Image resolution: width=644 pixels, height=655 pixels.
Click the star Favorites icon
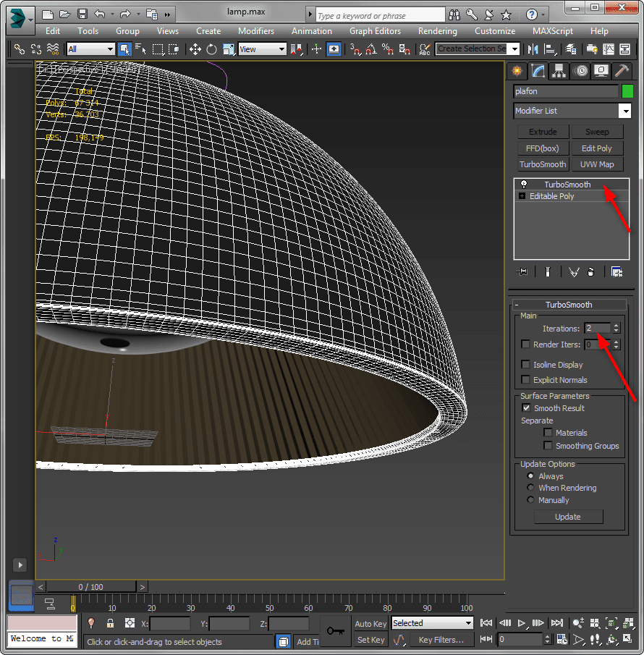click(507, 15)
